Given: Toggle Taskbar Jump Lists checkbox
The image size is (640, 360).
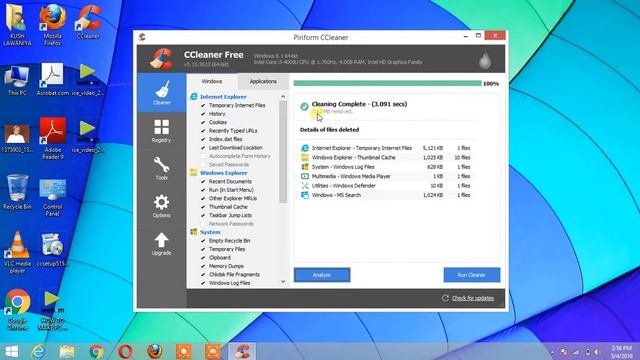Looking at the screenshot, I should point(203,215).
